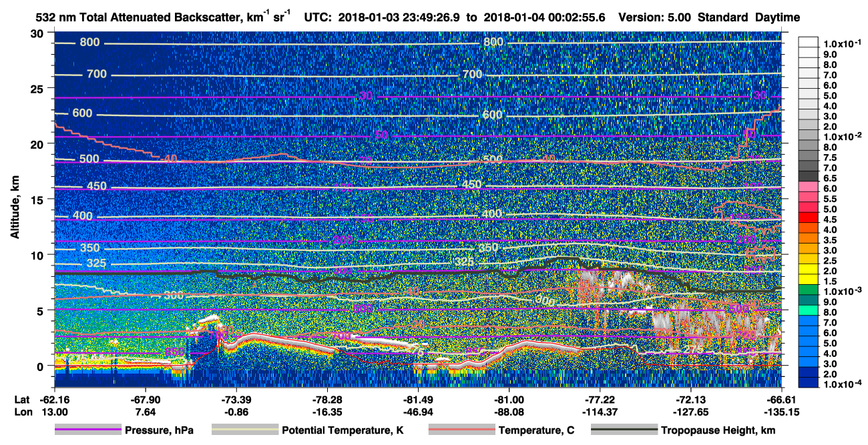Click latitude value '-67.90'

[x=145, y=399]
